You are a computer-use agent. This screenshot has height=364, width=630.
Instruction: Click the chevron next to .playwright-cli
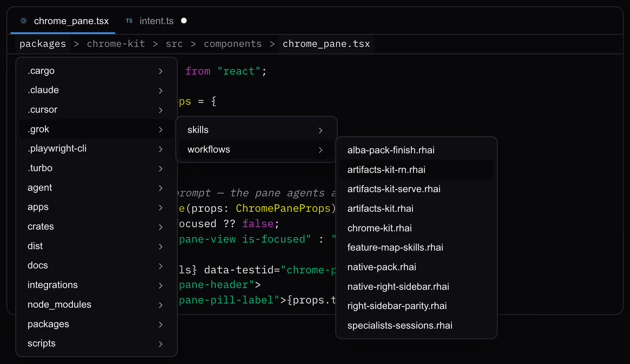click(161, 149)
